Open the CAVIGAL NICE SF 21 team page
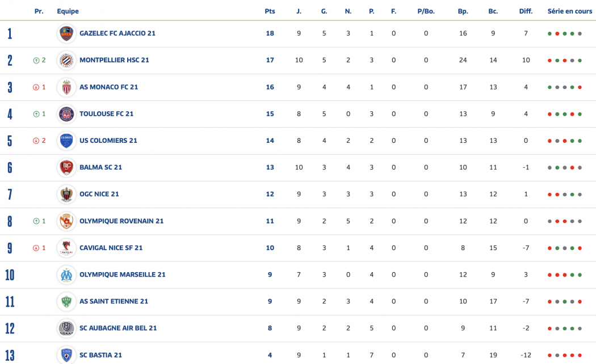This screenshot has height=364, width=596. click(111, 248)
